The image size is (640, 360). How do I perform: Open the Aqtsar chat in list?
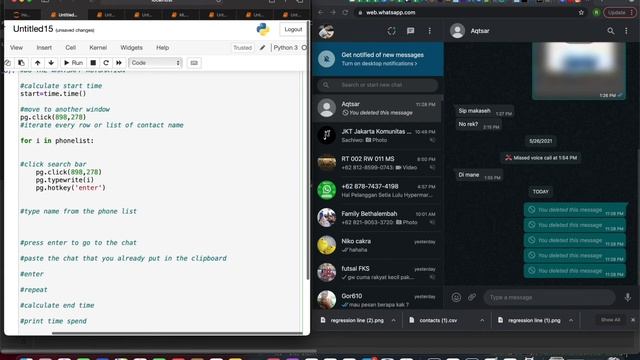coord(378,109)
